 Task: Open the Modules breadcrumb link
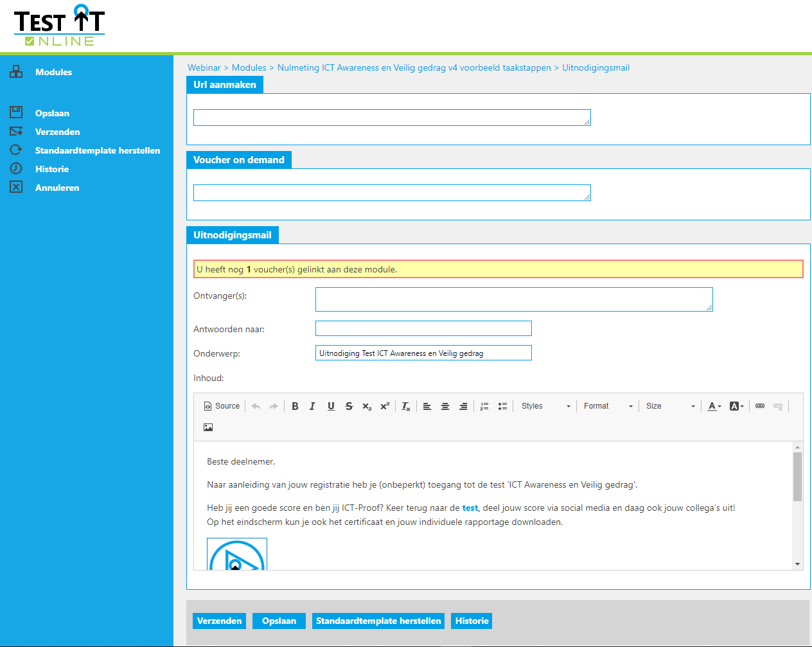[x=249, y=67]
